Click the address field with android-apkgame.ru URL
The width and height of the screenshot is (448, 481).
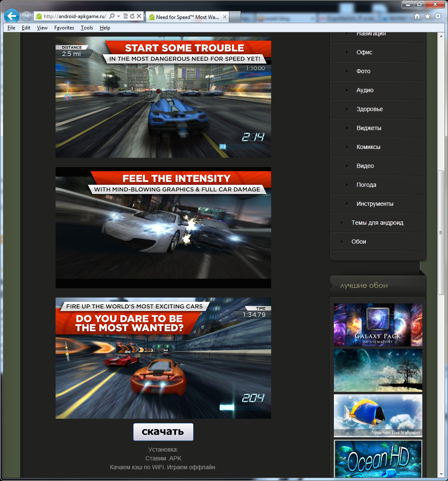pos(75,16)
